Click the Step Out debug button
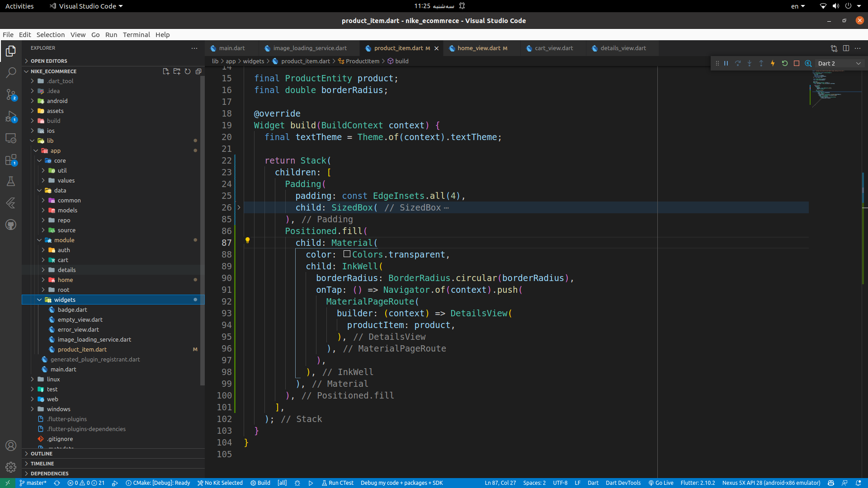The image size is (868, 488). point(761,64)
